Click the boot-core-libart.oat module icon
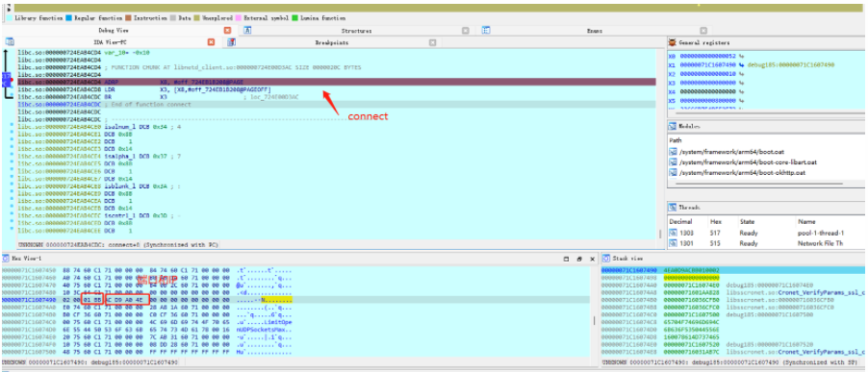The height and width of the screenshot is (372, 868). pyautogui.click(x=674, y=161)
